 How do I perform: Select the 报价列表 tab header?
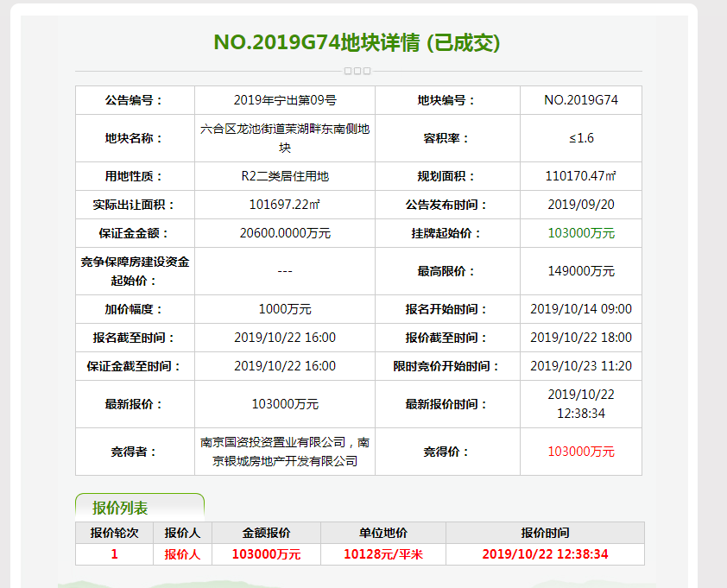click(x=140, y=508)
